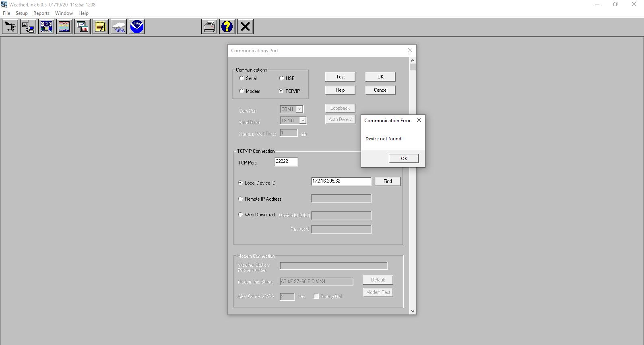644x345 pixels.
Task: Select the Web Download radio button
Action: click(241, 215)
